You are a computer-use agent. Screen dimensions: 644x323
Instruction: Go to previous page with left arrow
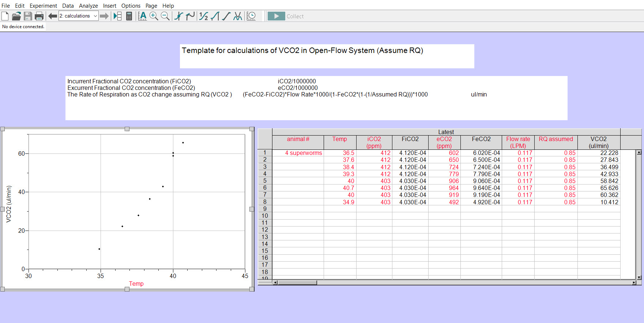(x=53, y=16)
